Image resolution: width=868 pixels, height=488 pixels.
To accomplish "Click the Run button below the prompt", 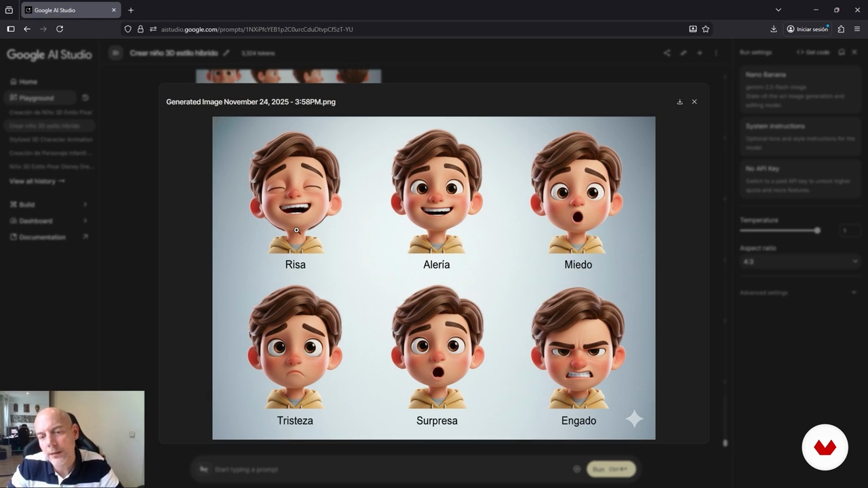I will click(611, 469).
